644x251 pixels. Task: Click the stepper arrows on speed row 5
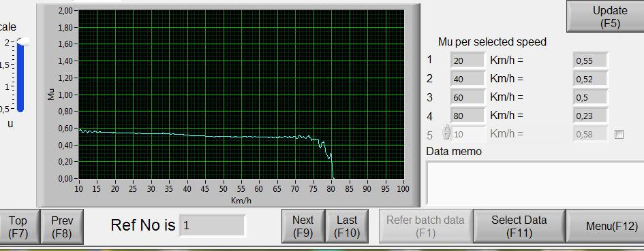pyautogui.click(x=446, y=133)
